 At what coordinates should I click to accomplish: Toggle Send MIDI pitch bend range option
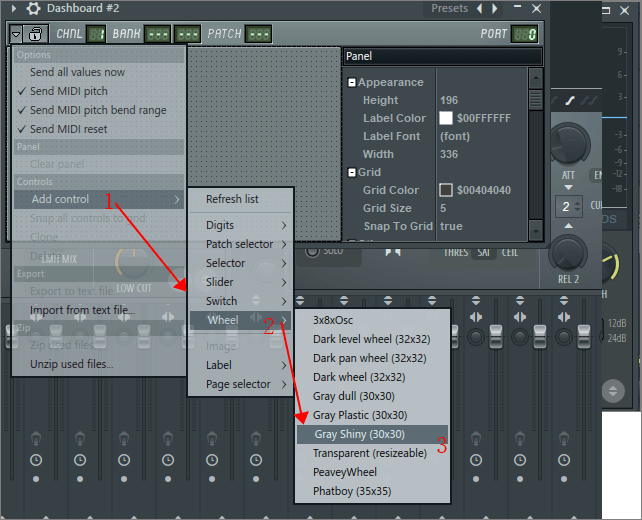pos(98,110)
